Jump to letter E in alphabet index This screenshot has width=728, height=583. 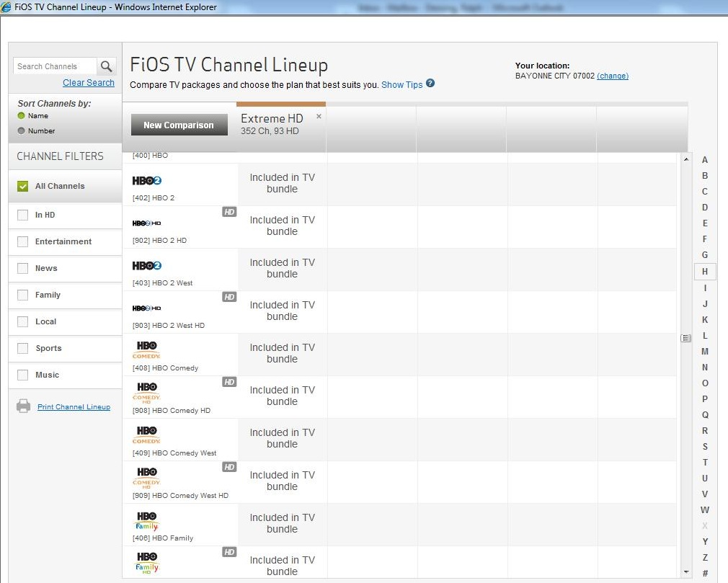(705, 223)
